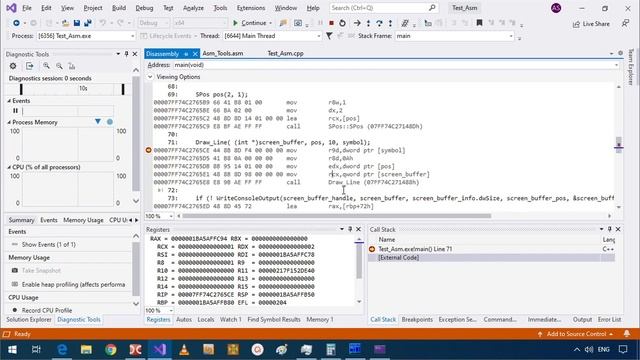Open the Analyze menu
Image resolution: width=640 pixels, height=360 pixels.
click(193, 8)
